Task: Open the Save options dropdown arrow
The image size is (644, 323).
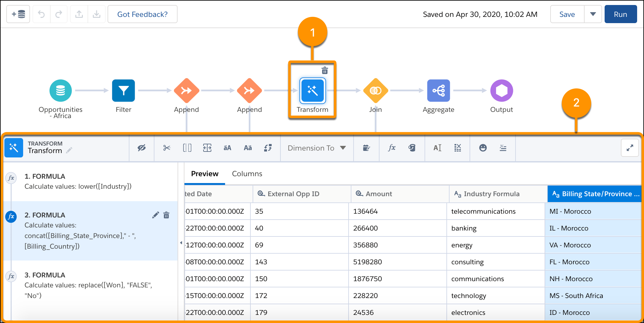Action: tap(593, 14)
